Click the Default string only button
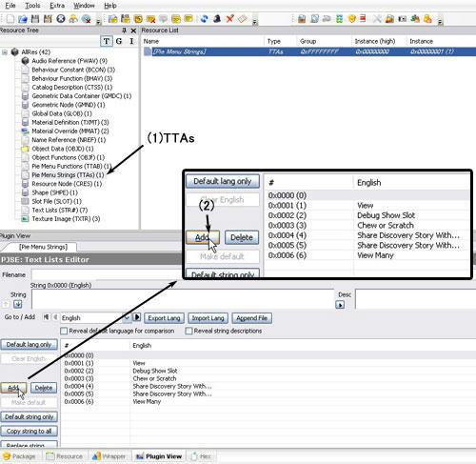 coord(29,416)
